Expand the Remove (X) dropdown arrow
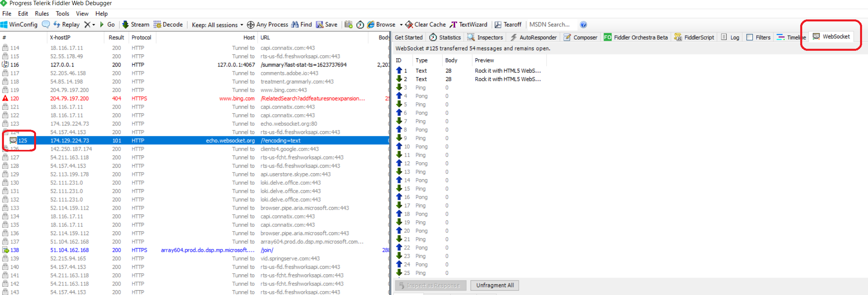 pyautogui.click(x=94, y=25)
